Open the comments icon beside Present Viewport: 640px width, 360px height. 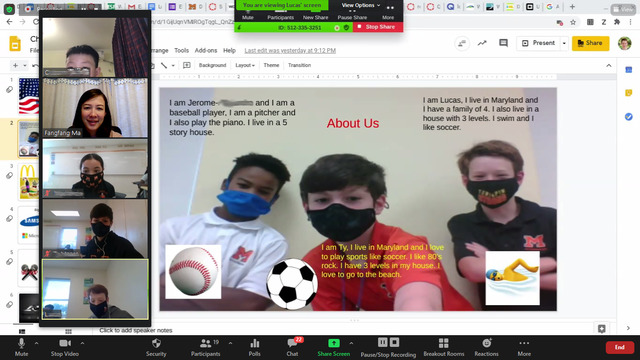[503, 43]
